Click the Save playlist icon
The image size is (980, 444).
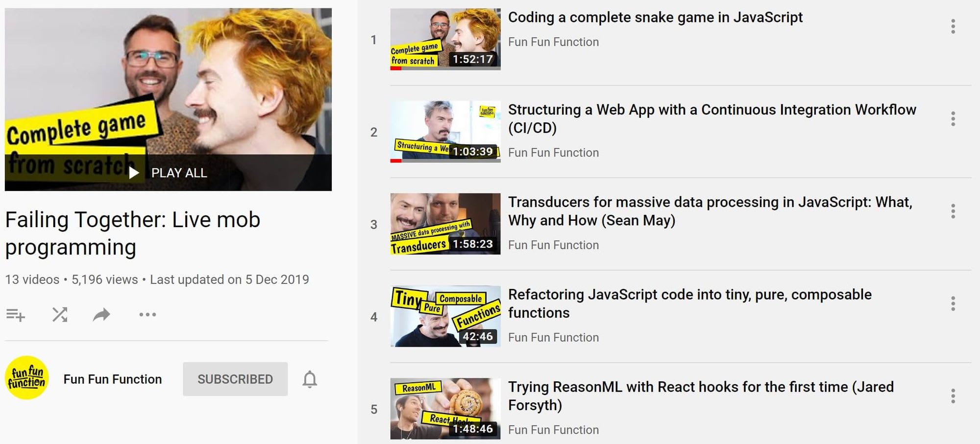(x=15, y=315)
